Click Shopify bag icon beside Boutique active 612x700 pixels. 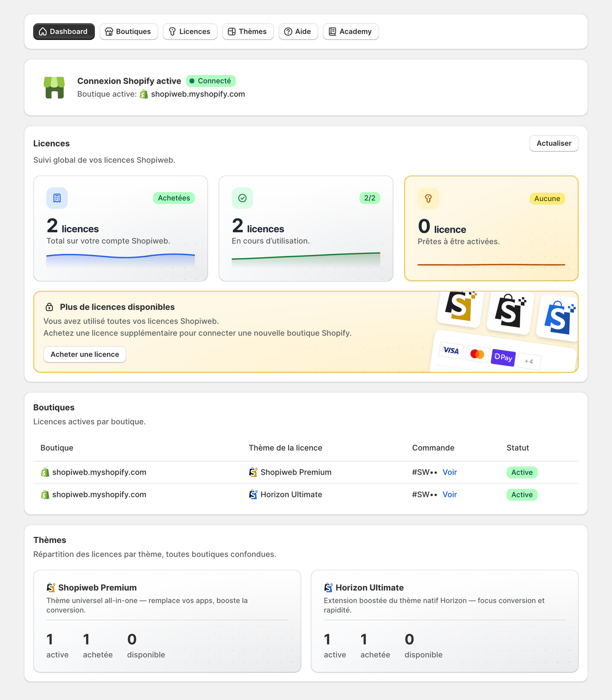pos(144,94)
